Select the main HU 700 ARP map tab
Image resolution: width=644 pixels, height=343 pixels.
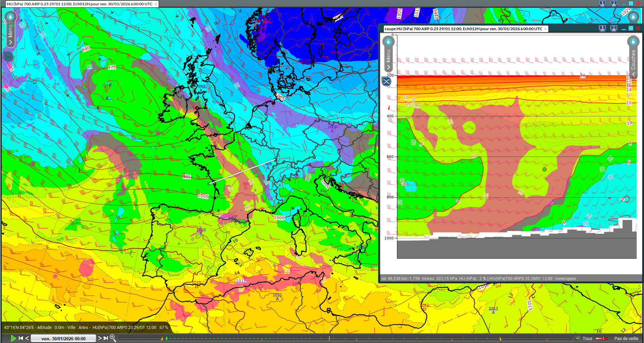point(79,4)
